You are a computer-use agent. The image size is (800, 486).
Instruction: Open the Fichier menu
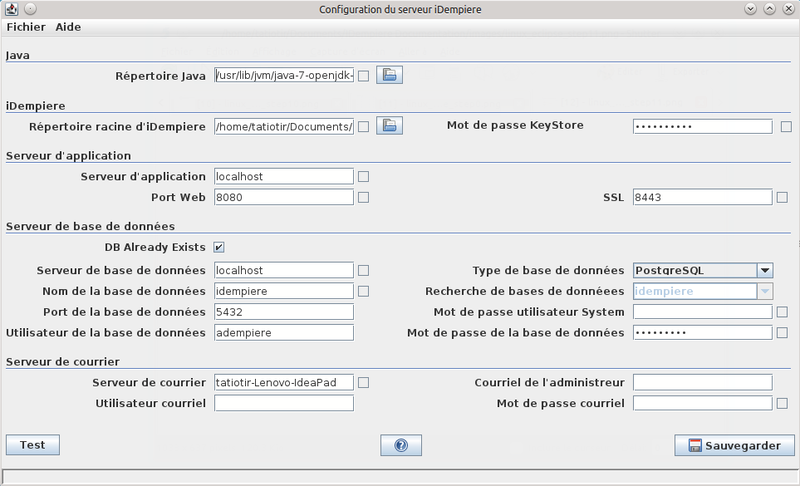26,27
